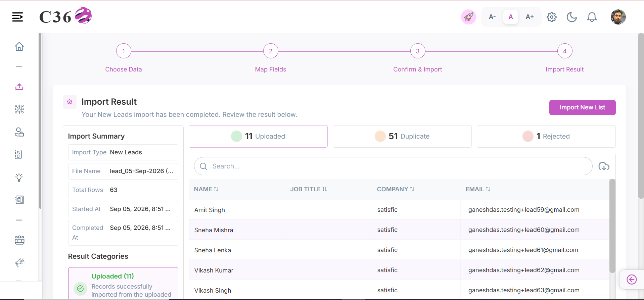The width and height of the screenshot is (644, 300).
Task: Select the default A font size
Action: (x=511, y=17)
